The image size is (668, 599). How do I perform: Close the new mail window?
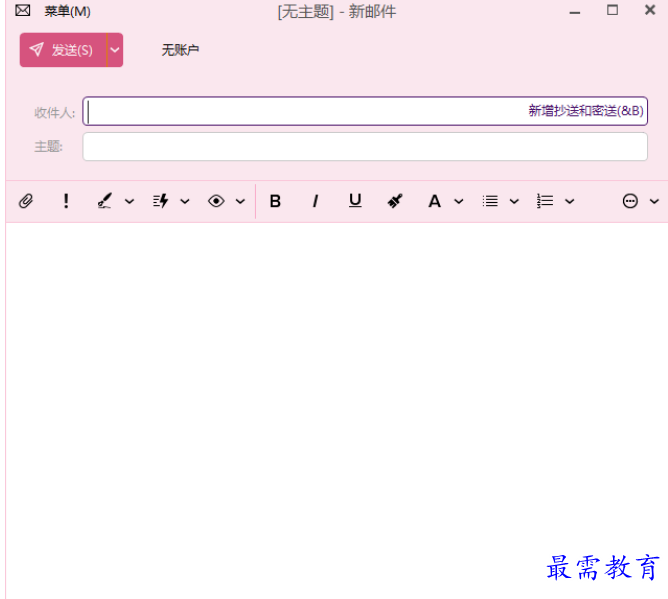click(650, 10)
